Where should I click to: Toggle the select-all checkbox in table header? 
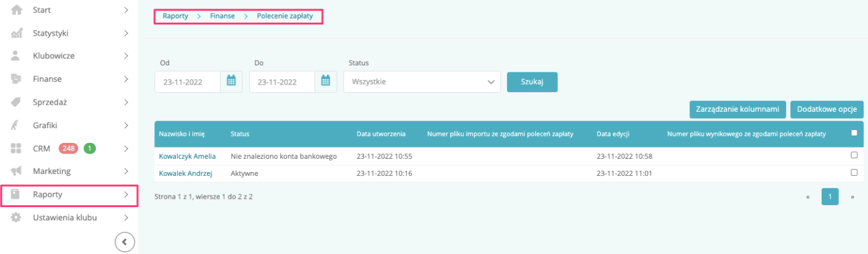click(x=854, y=133)
